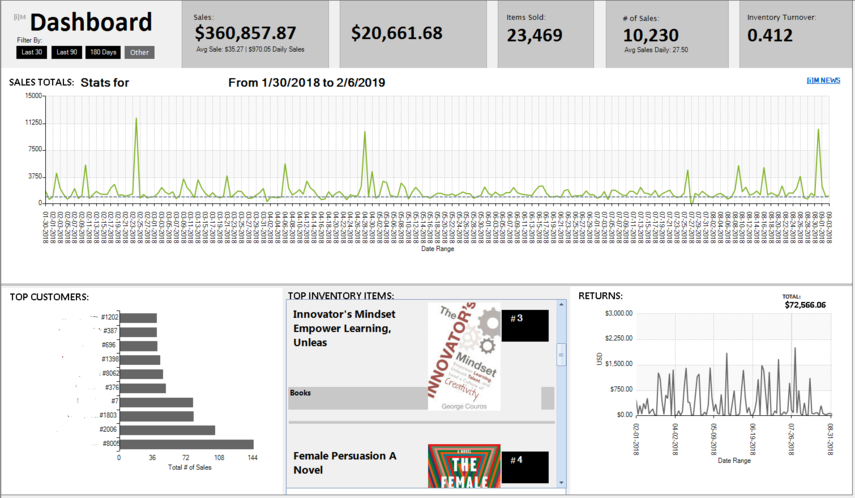Click the Sales total $360,857.87 tile
This screenshot has width=855, height=498.
255,34
